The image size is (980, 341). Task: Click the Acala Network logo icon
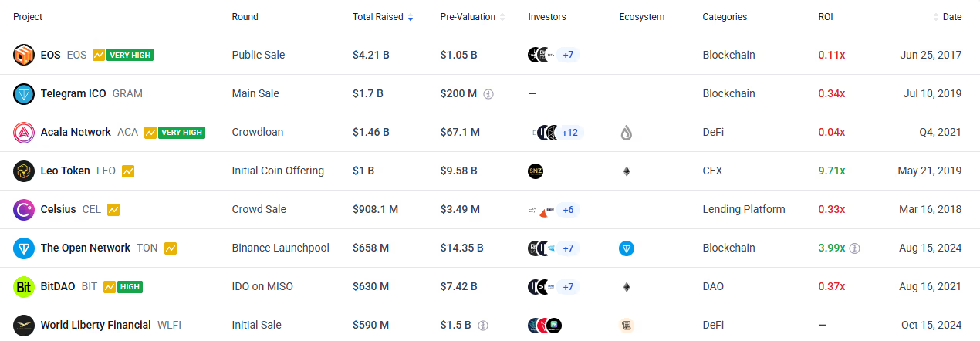(24, 132)
